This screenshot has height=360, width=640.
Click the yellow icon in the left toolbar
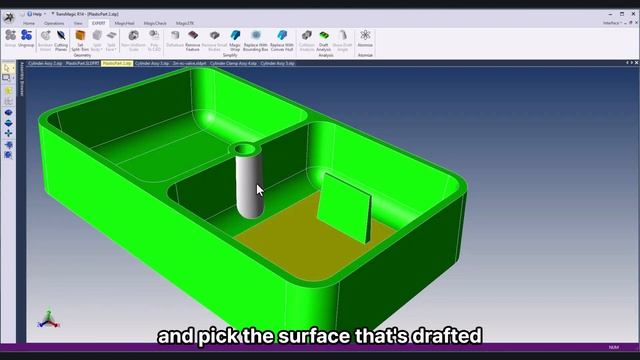pos(8,91)
